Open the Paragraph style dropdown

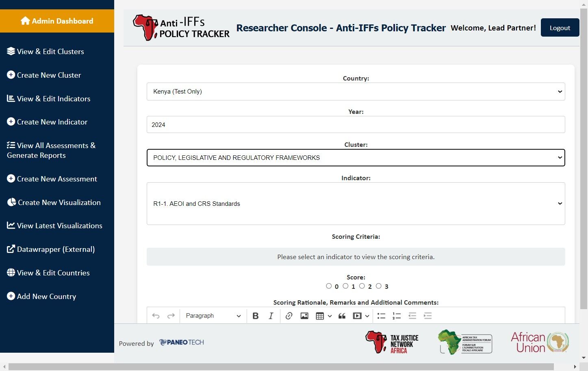click(213, 316)
